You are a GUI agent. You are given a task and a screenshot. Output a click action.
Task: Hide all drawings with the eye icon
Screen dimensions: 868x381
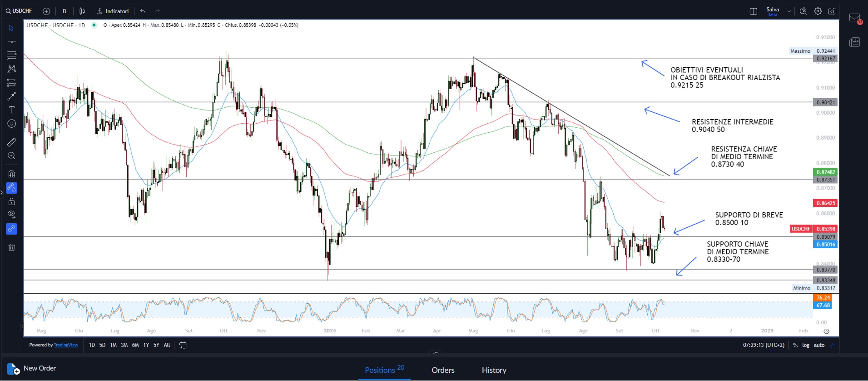(12, 215)
